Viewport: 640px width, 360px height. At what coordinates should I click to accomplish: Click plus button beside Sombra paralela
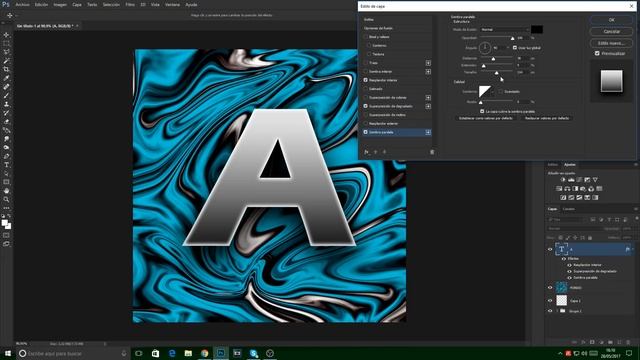(x=428, y=132)
